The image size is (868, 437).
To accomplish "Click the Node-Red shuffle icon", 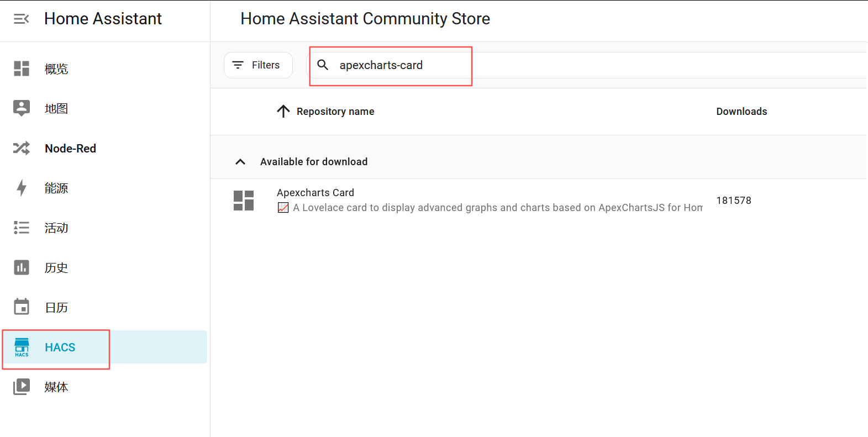I will tap(22, 148).
